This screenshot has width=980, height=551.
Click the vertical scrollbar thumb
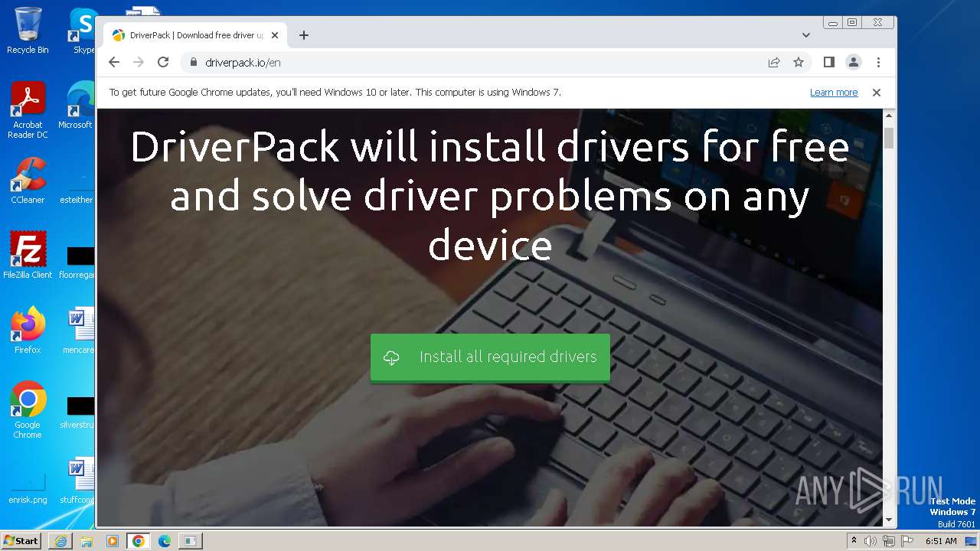pyautogui.click(x=889, y=139)
